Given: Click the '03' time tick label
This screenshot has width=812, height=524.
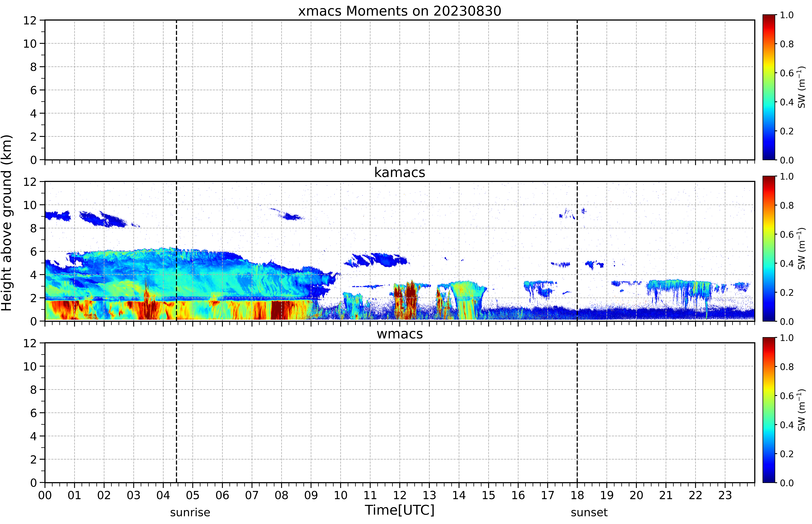Looking at the screenshot, I should [x=134, y=495].
